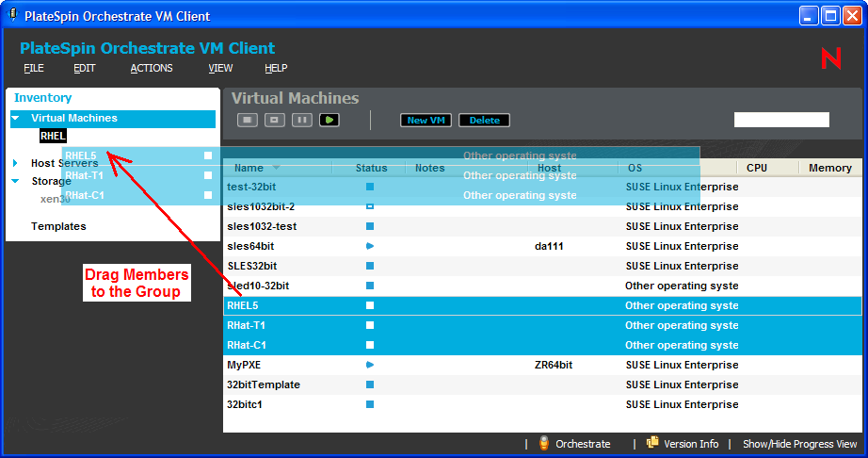Open the FILE menu
The width and height of the screenshot is (868, 458).
click(34, 68)
